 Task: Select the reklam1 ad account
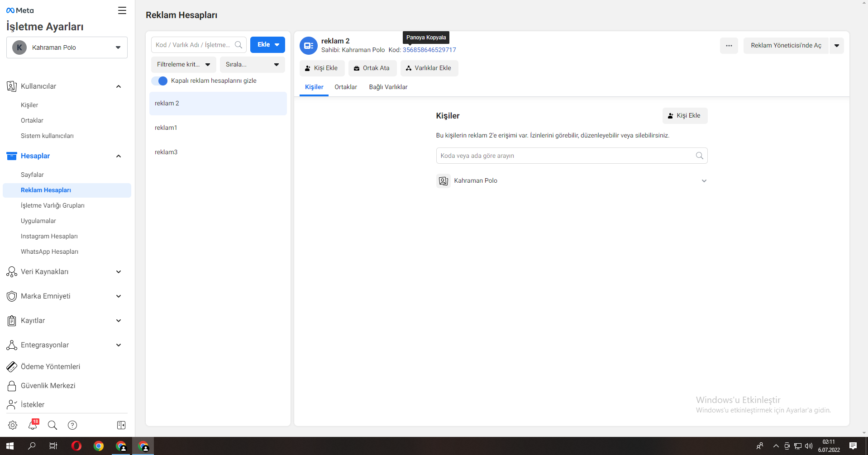click(218, 128)
